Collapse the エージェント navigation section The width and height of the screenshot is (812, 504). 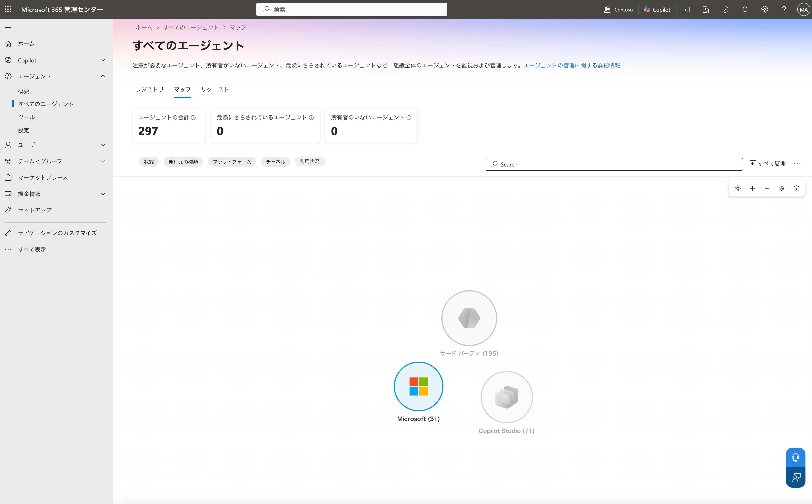(103, 76)
